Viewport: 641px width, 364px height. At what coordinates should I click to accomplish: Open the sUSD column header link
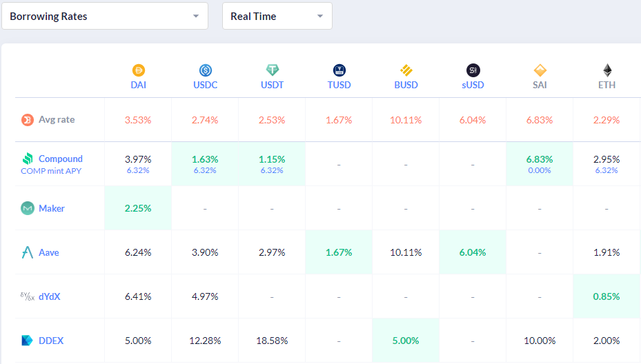tap(473, 85)
